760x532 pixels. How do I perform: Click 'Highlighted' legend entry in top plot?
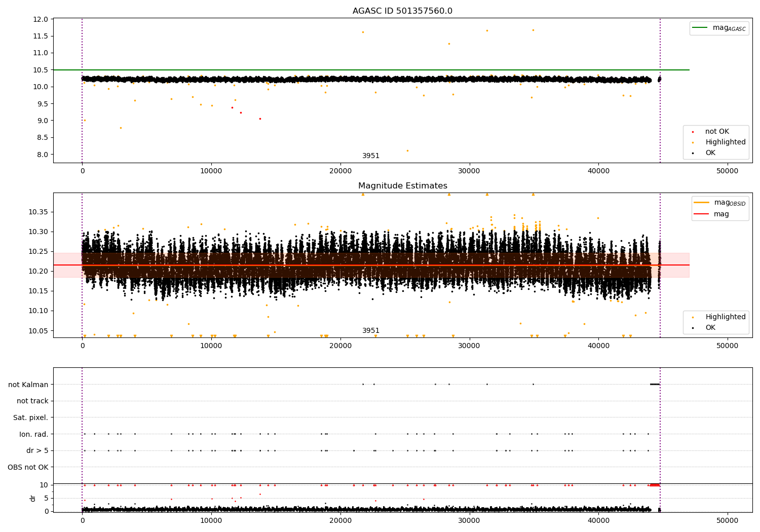[x=725, y=142]
